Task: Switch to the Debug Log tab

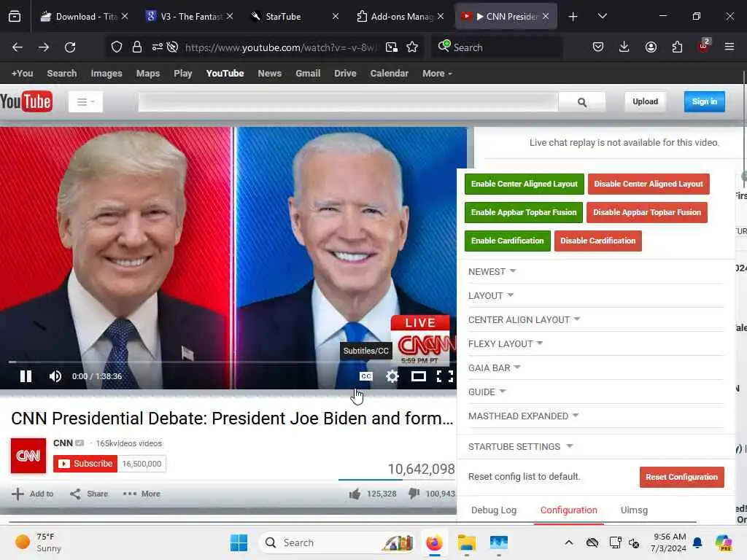Action: pos(494,510)
